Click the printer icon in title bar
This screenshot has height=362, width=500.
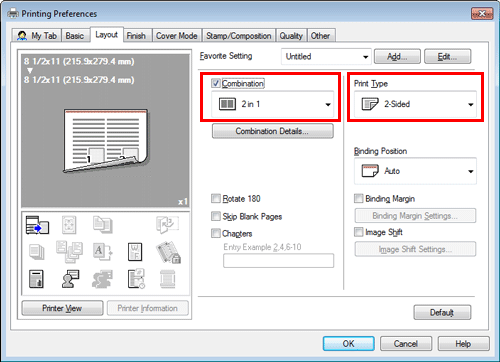[x=13, y=13]
